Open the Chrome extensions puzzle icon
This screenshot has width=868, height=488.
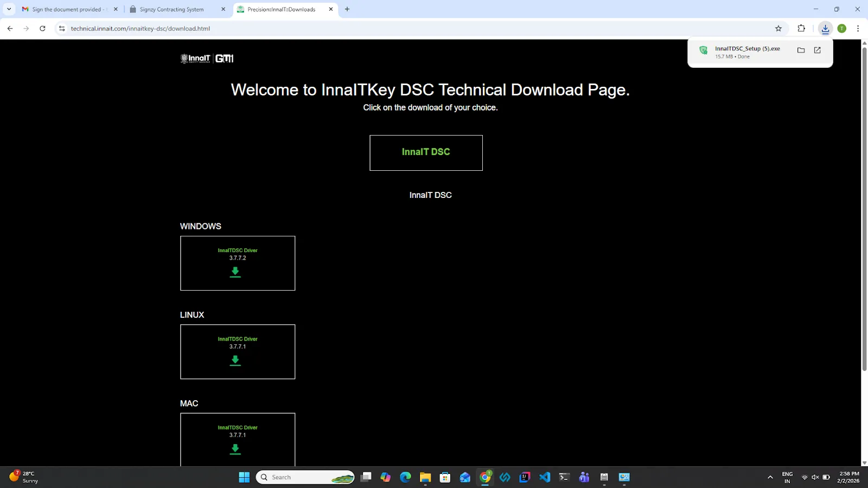(801, 29)
